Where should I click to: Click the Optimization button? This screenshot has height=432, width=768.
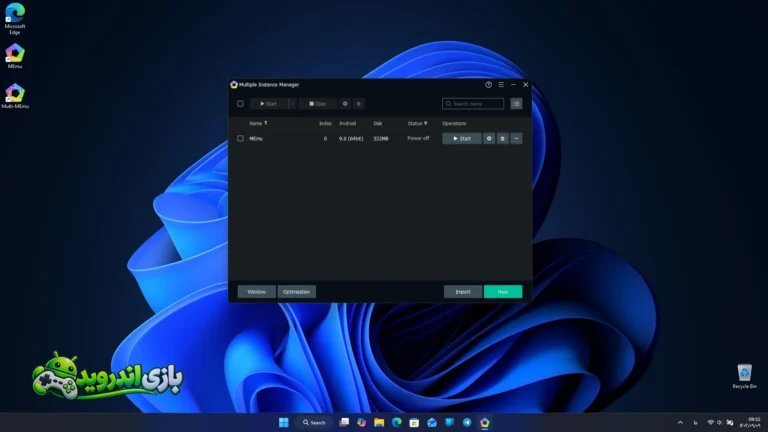click(296, 292)
